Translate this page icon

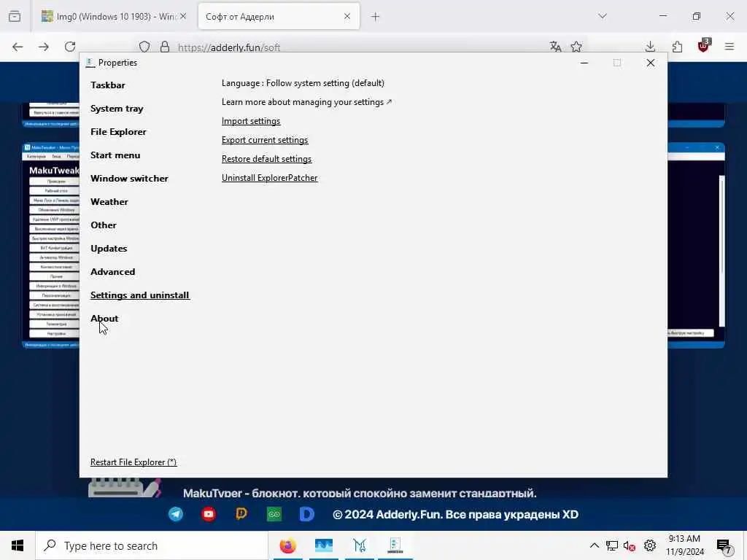click(x=555, y=47)
